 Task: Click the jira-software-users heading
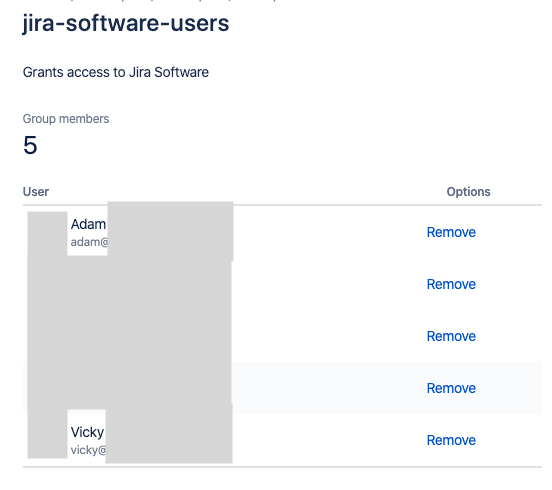click(126, 23)
